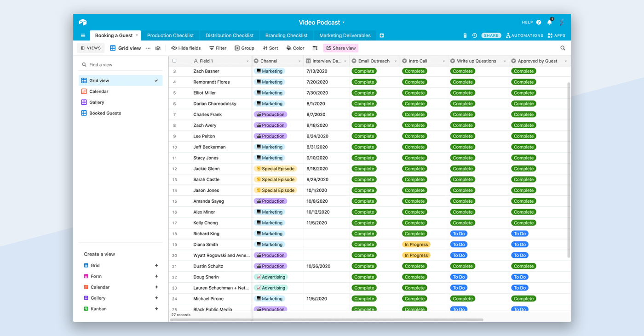Click Hide fields button
This screenshot has width=644, height=336.
186,48
